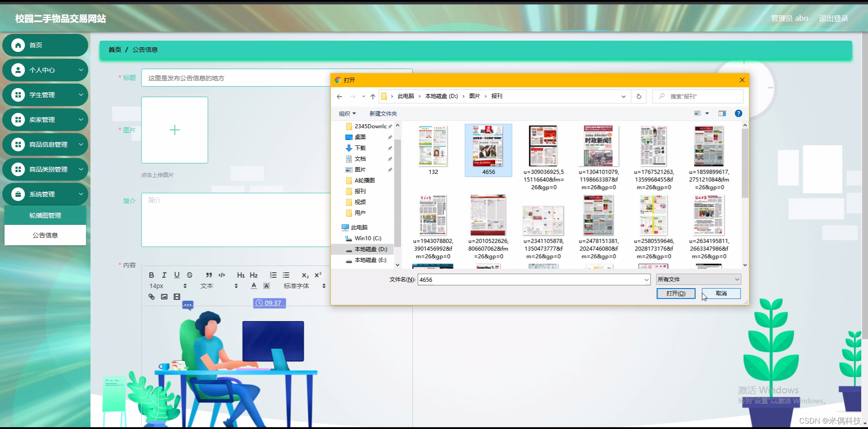868x429 pixels.
Task: Apply Heading 1 style in the editor
Action: pyautogui.click(x=241, y=275)
